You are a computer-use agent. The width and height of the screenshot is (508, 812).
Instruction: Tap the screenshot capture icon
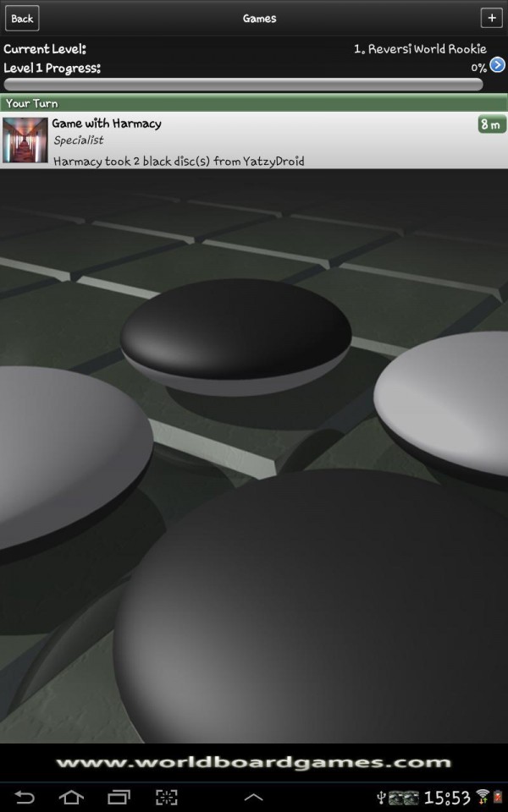[166, 797]
